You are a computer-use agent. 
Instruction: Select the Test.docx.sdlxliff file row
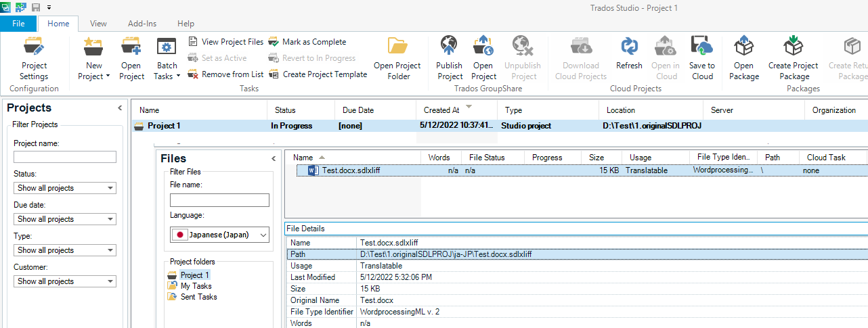tap(351, 170)
